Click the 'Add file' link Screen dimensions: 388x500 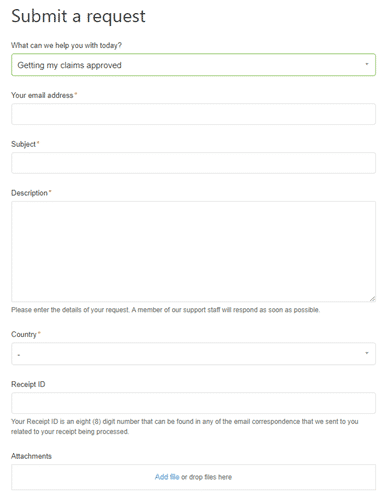click(167, 477)
